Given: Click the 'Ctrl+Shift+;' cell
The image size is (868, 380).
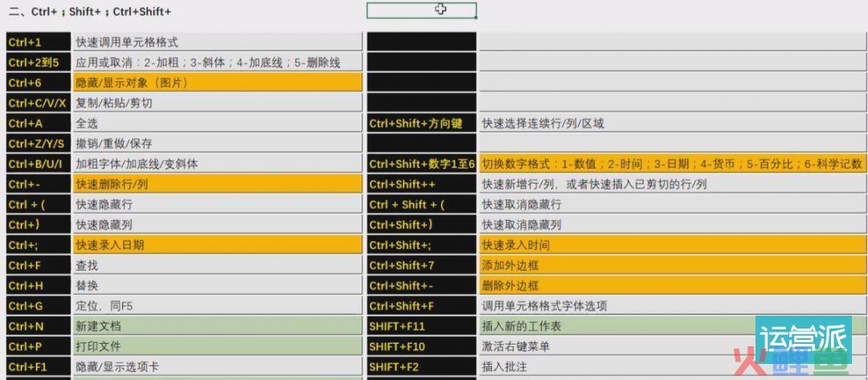Looking at the screenshot, I should tap(421, 244).
